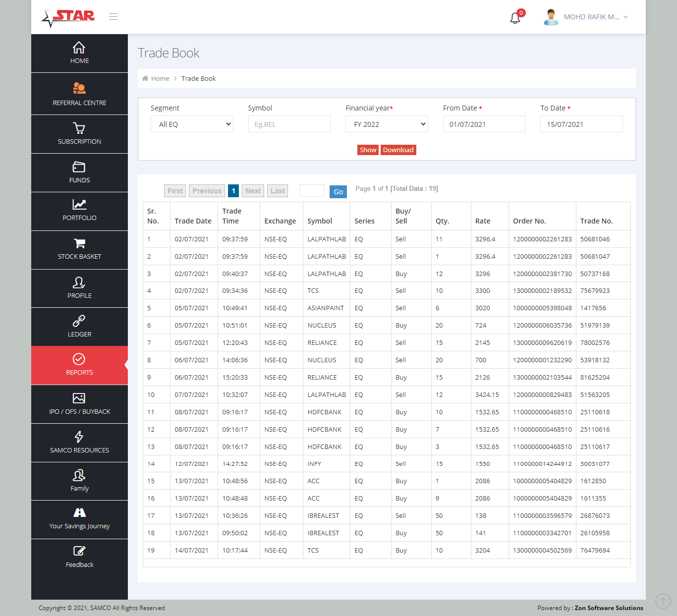The height and width of the screenshot is (616, 677).
Task: Click the Show button
Action: [x=368, y=150]
